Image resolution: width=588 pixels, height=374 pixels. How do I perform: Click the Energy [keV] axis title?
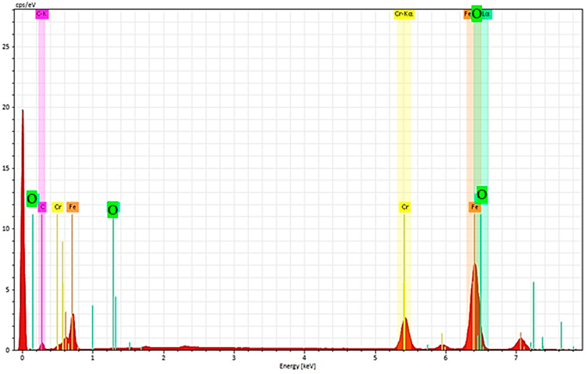pyautogui.click(x=297, y=366)
